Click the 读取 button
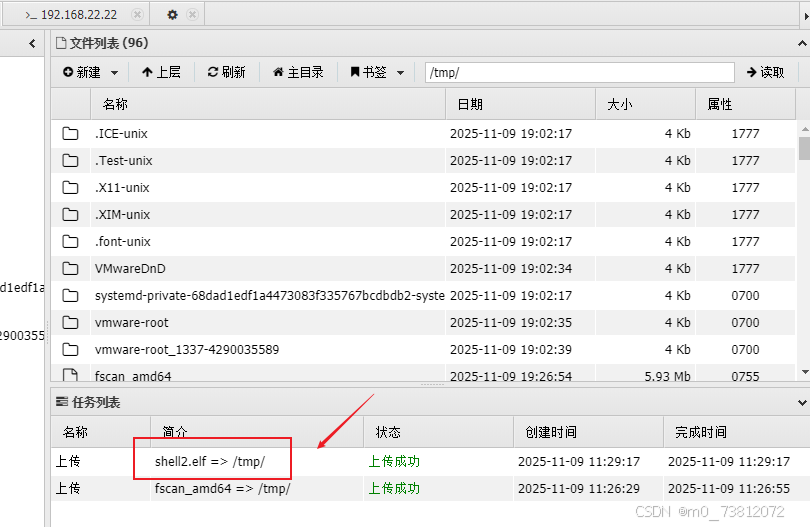 (766, 72)
